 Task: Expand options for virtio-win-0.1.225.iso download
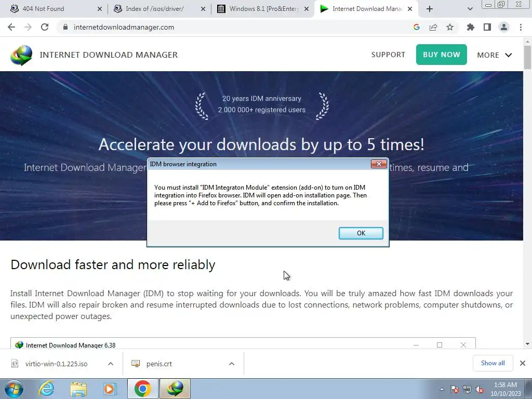point(111,364)
